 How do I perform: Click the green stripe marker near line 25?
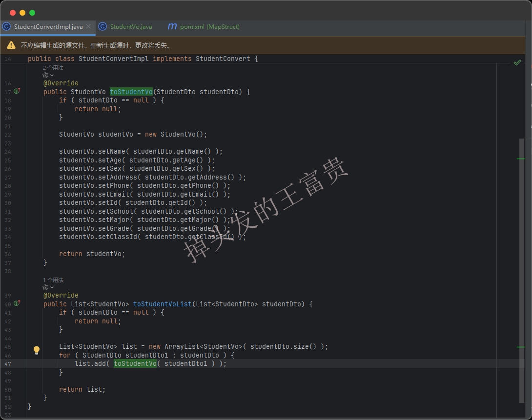[521, 159]
